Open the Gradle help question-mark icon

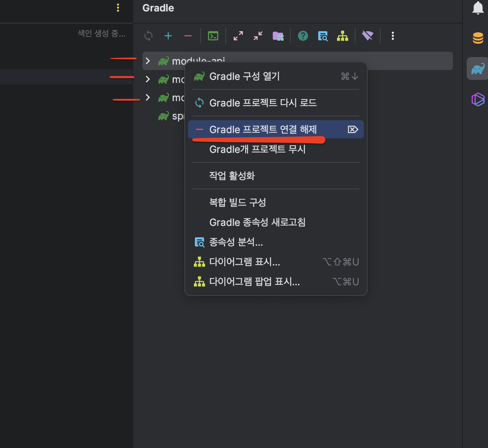point(303,36)
